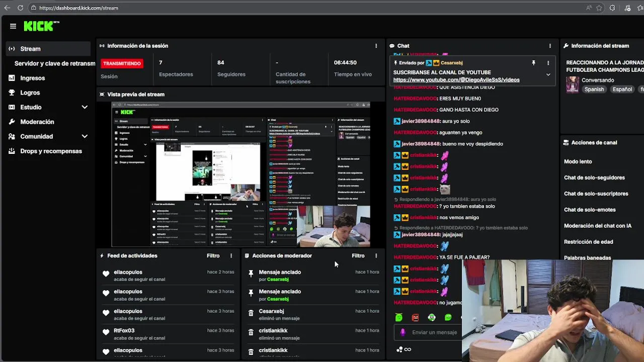The width and height of the screenshot is (644, 362).
Task: Click HATERDEDAVOOO in 'ERES MUY BUENO' message
Action: [x=415, y=99]
